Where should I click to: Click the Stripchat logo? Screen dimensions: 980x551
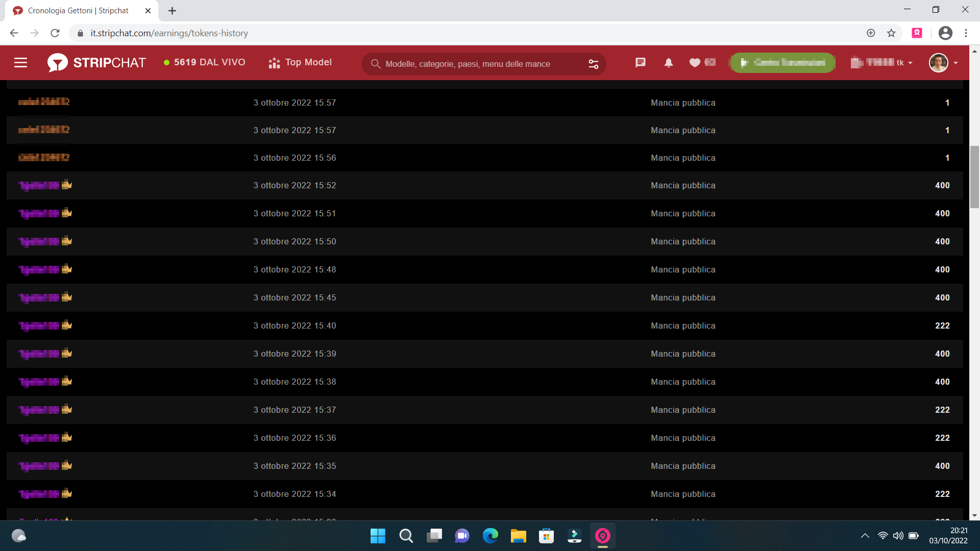coord(96,63)
